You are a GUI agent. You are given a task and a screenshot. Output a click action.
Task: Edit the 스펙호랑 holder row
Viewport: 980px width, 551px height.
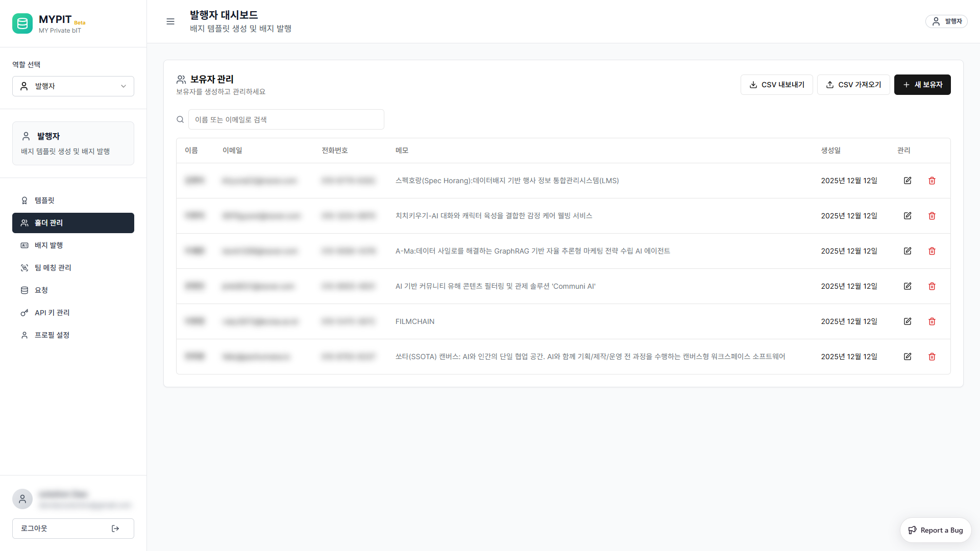[908, 181]
